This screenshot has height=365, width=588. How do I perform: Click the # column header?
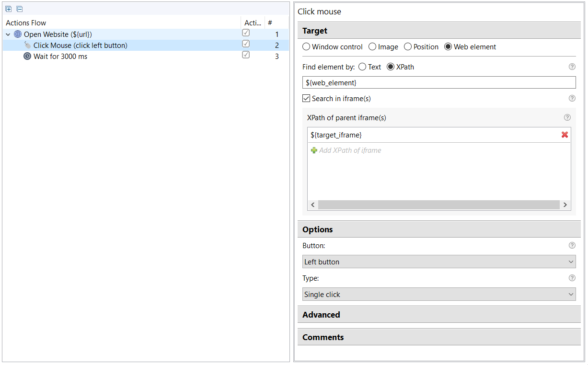[x=277, y=23]
